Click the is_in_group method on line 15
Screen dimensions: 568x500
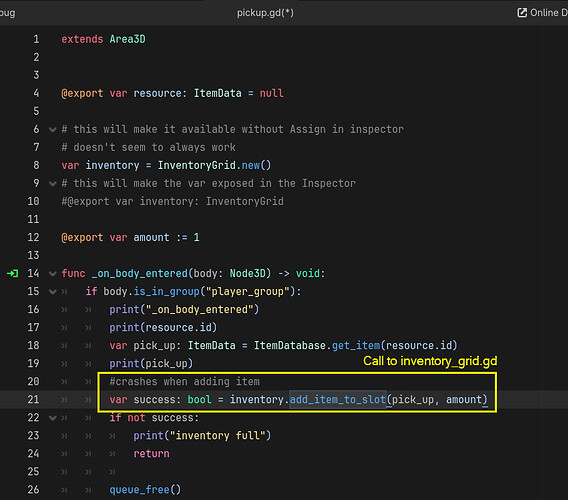pos(166,292)
